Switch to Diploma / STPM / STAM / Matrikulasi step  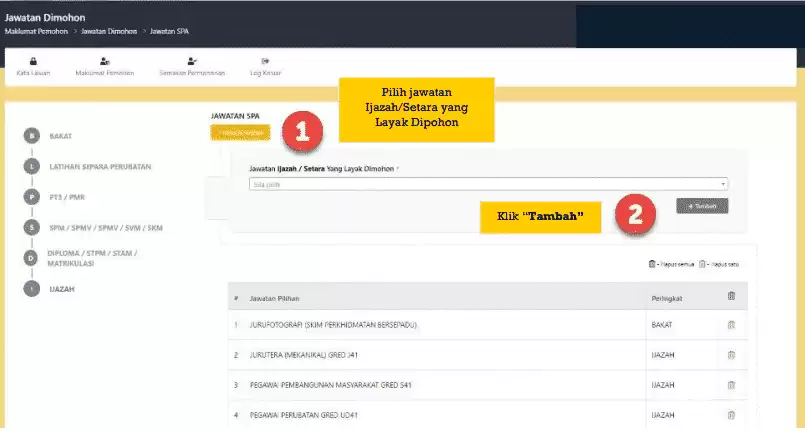33,258
